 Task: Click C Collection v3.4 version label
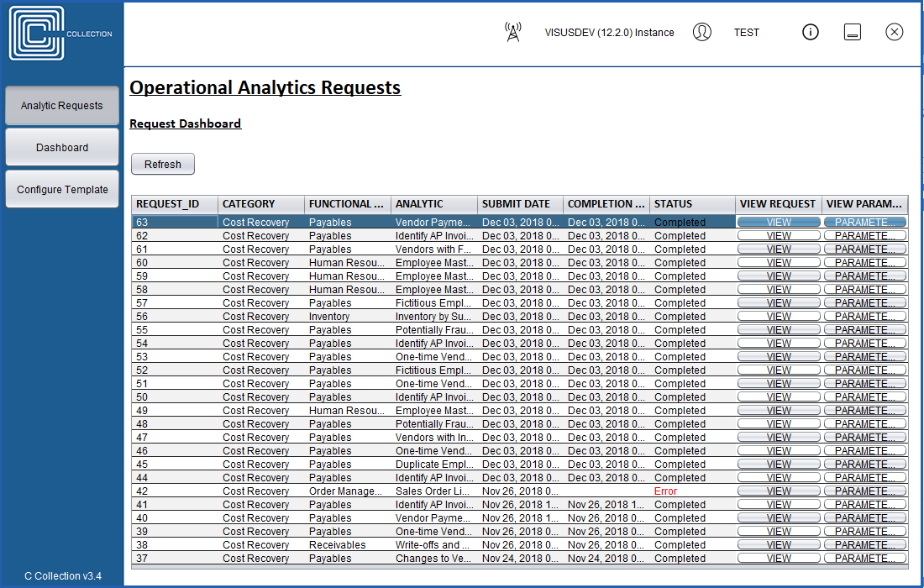pos(63,575)
